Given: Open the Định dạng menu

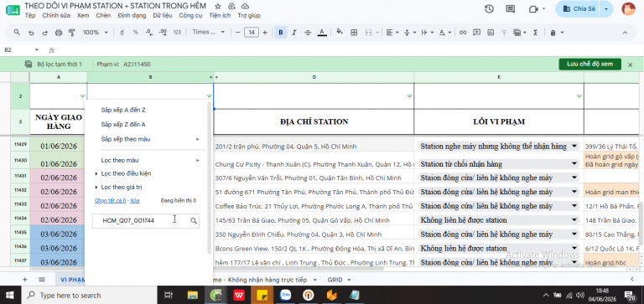Looking at the screenshot, I should (132, 16).
